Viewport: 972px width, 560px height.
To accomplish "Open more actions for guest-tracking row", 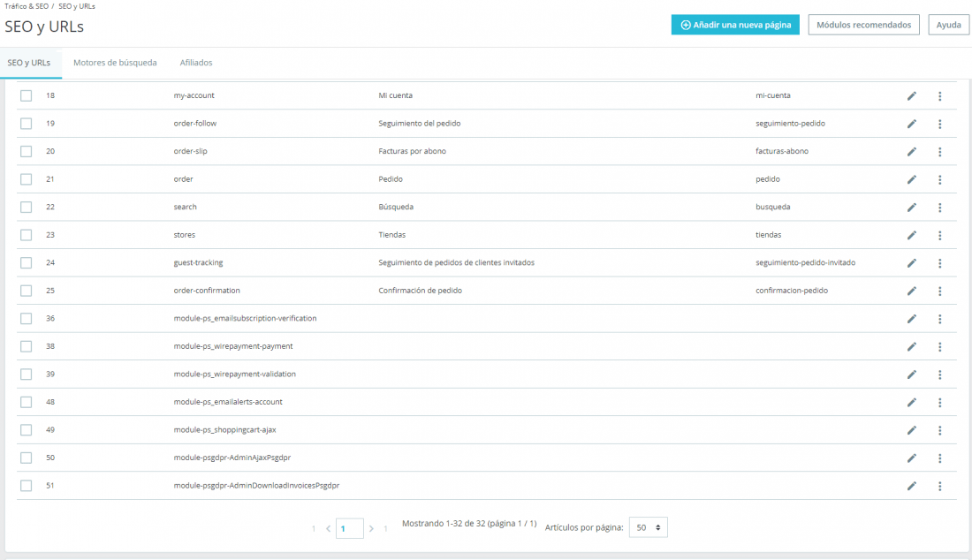I will (x=940, y=263).
